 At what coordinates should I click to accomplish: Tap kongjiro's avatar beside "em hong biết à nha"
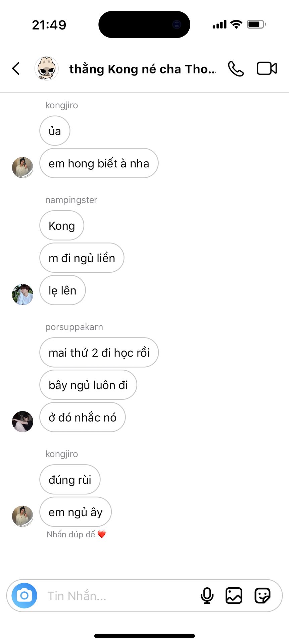[22, 167]
